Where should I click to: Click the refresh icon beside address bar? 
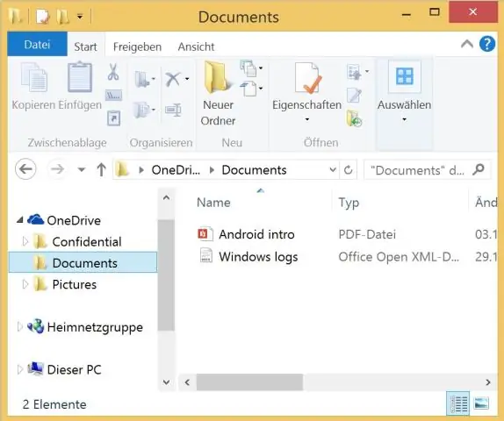(348, 169)
